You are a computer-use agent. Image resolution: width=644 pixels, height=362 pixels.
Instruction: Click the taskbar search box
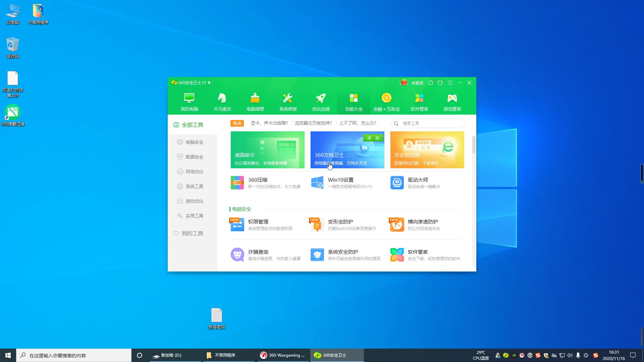pos(74,355)
